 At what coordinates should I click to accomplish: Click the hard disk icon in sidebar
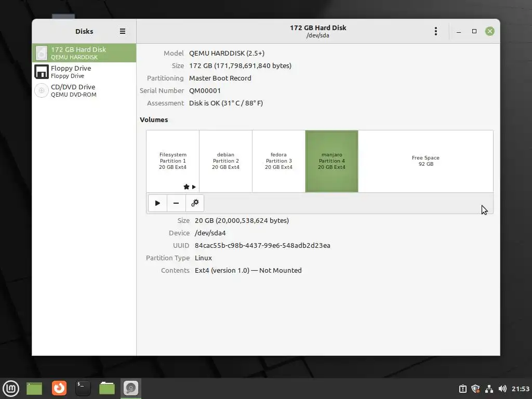[x=42, y=53]
